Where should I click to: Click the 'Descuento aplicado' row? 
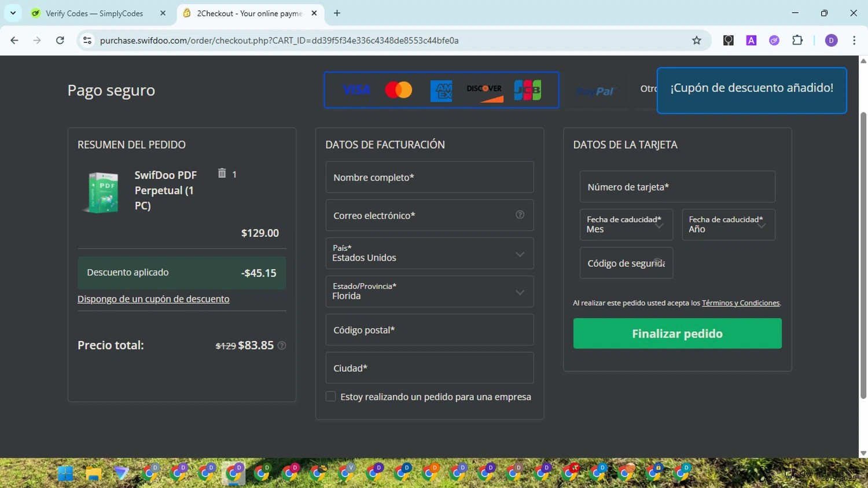point(182,273)
